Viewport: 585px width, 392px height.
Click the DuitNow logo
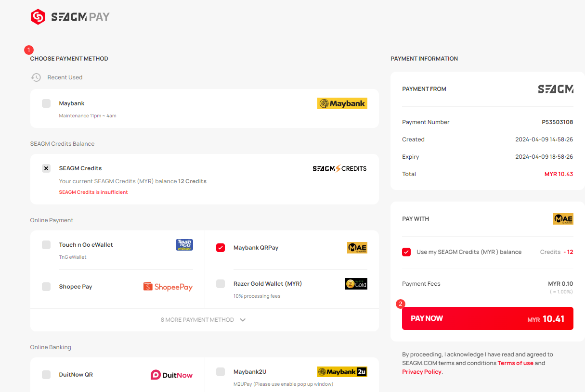pyautogui.click(x=171, y=375)
